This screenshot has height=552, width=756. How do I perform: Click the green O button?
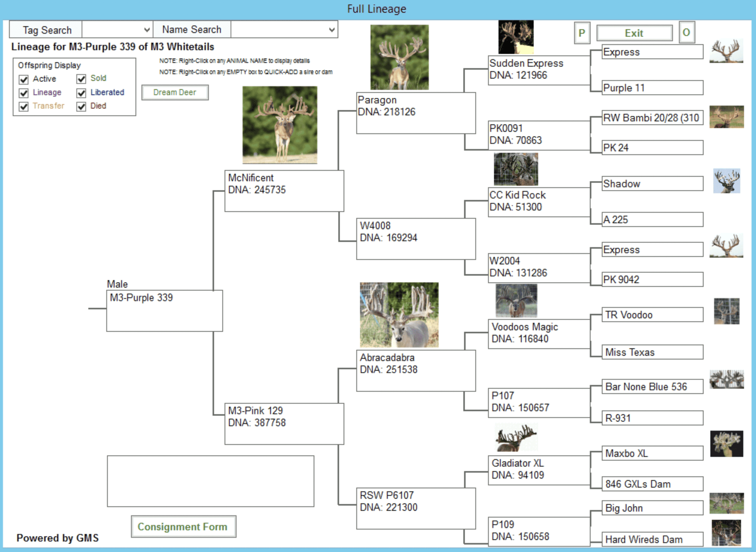point(686,33)
